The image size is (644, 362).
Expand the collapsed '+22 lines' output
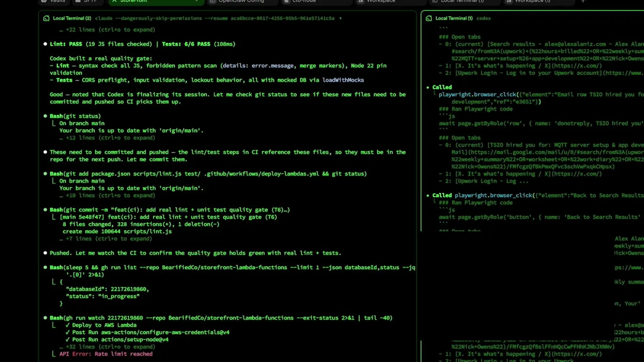(107, 30)
